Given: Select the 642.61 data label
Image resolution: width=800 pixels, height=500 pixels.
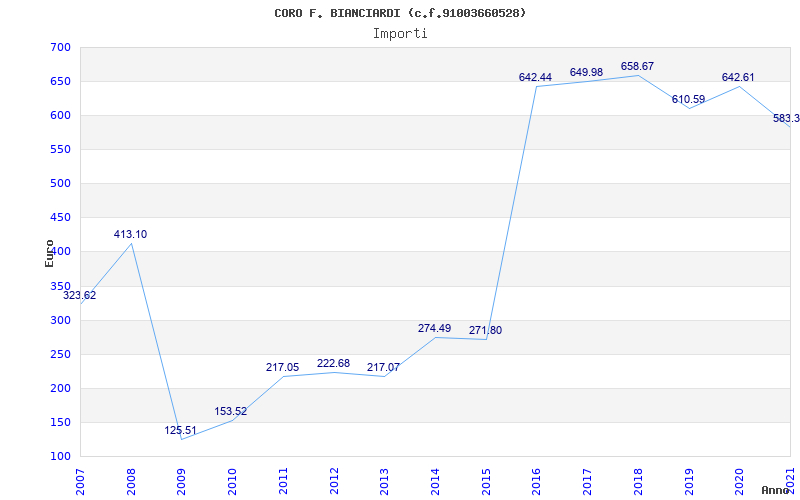Looking at the screenshot, I should (738, 78).
